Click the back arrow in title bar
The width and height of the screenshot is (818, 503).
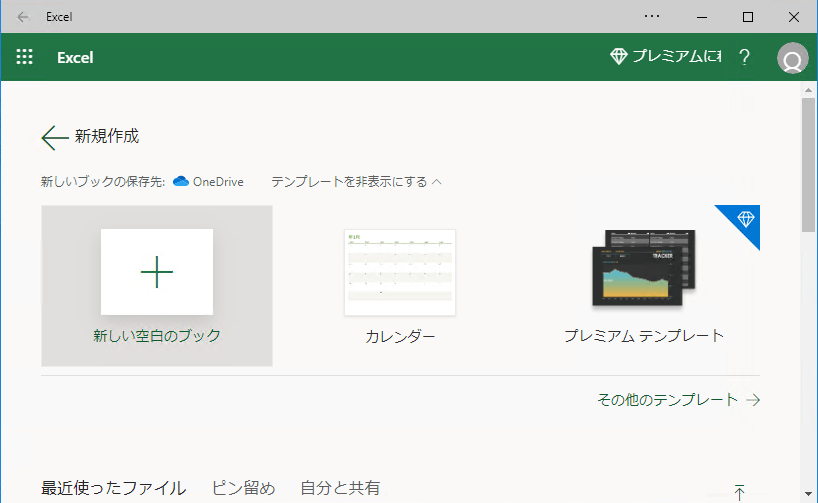(22, 17)
